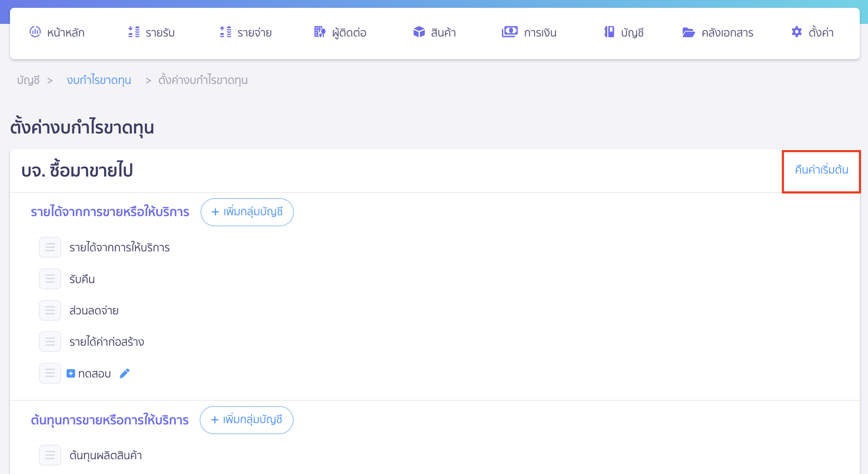Expand the ทดสอบ group with plus icon
The image size is (868, 474).
click(x=71, y=374)
